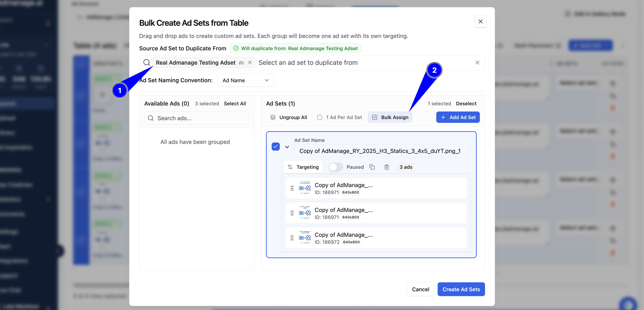Open Ad Set Naming Convention dropdown
The width and height of the screenshot is (644, 310).
coord(246,80)
